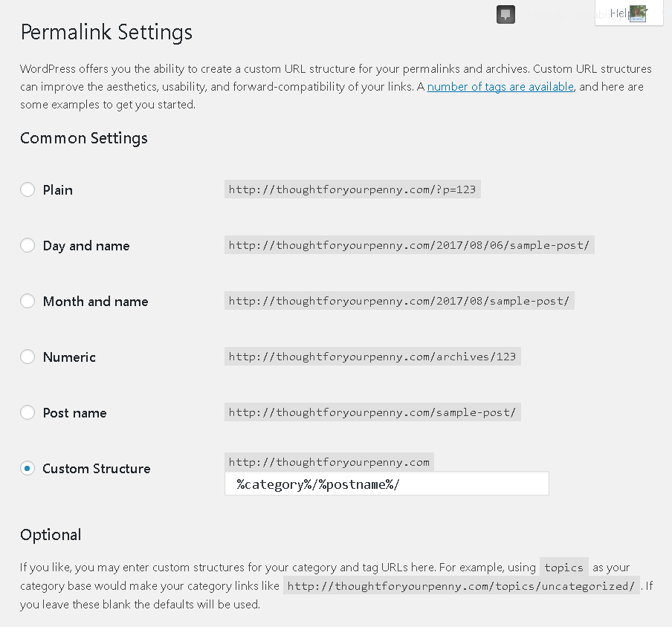Click the Common Settings section header
The height and width of the screenshot is (627, 672).
point(84,138)
